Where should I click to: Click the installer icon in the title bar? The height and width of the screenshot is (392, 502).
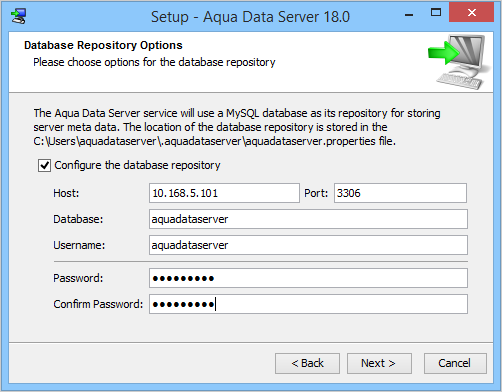tap(18, 16)
